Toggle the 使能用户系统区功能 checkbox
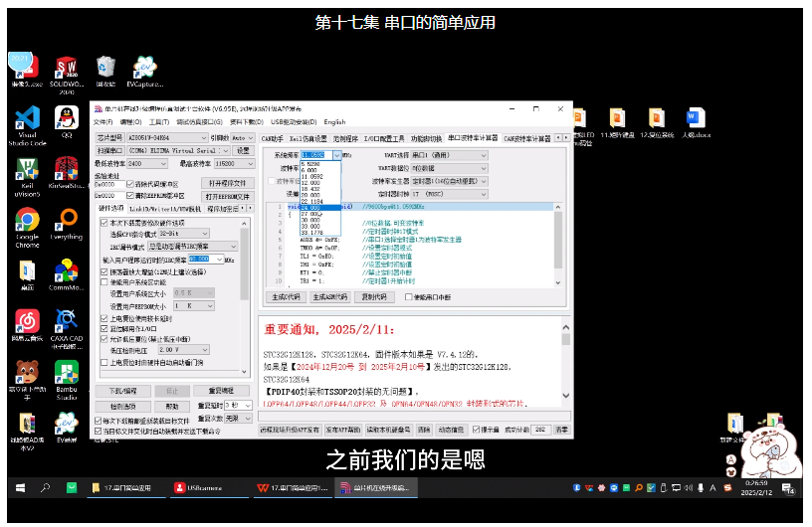The width and height of the screenshot is (812, 527). [x=104, y=282]
